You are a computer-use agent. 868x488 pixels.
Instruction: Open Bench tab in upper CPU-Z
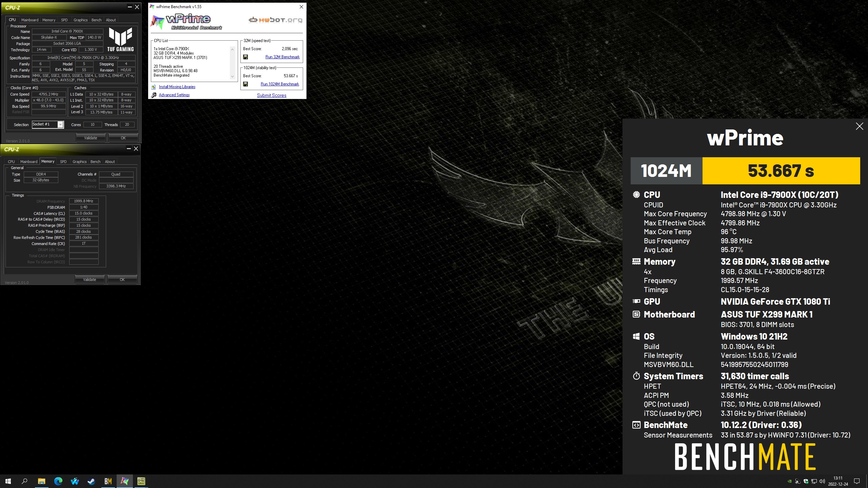(97, 20)
